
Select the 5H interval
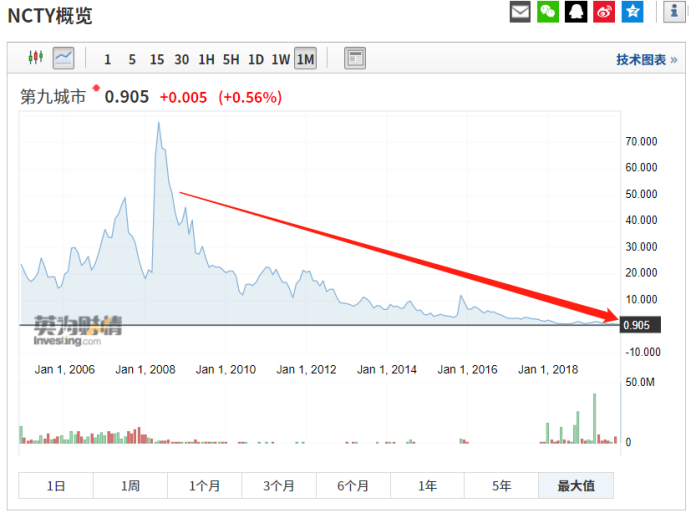point(231,59)
